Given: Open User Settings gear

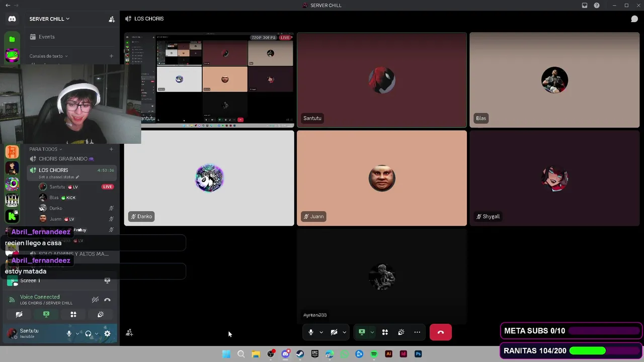Looking at the screenshot, I should tap(107, 333).
